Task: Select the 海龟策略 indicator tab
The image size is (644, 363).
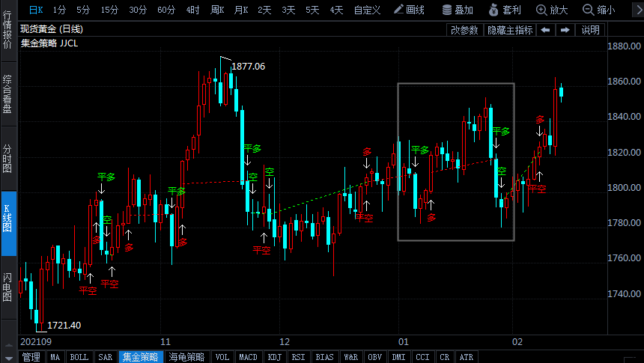Action: (186, 357)
